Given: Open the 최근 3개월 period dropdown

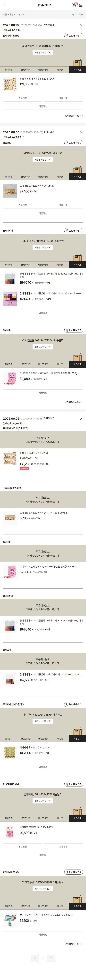Looking at the screenshot, I should (9, 14).
